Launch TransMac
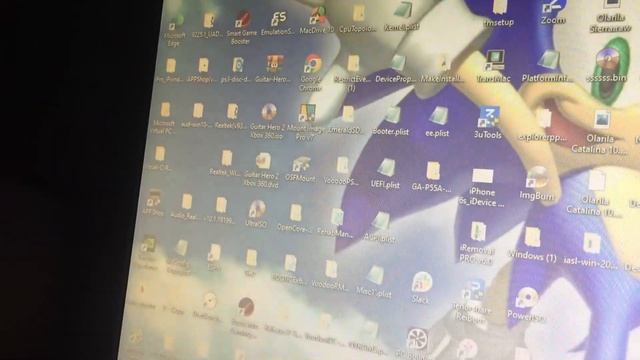This screenshot has height=360, width=640. click(x=494, y=67)
